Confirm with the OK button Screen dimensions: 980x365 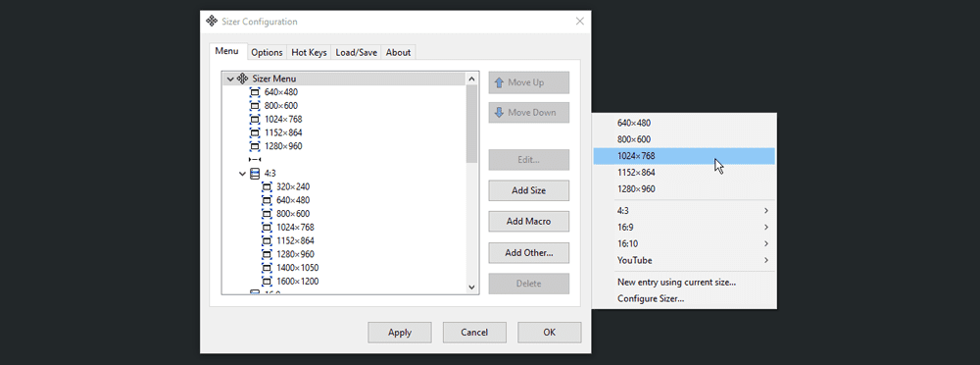tap(550, 333)
